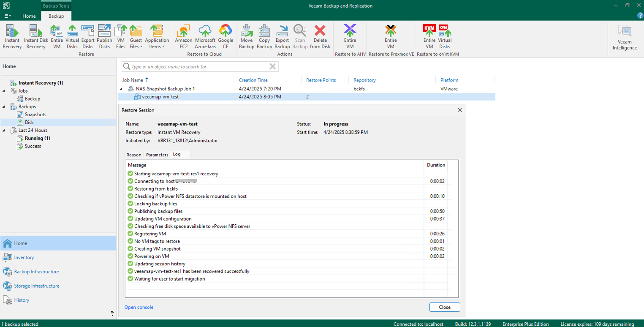Collapse the Last 24 Hours node
This screenshot has height=327, width=644.
pyautogui.click(x=4, y=130)
